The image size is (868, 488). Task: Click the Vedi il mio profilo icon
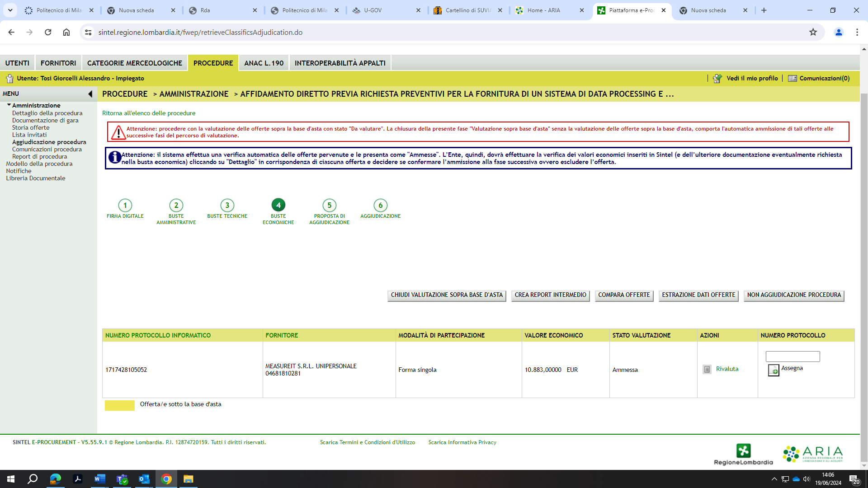(x=717, y=78)
